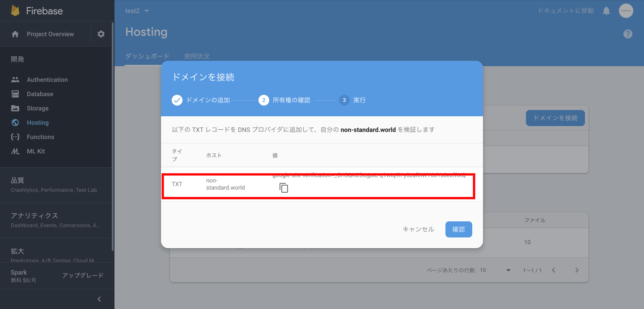This screenshot has height=309, width=644.
Task: Open notifications bell icon
Action: coord(606,11)
